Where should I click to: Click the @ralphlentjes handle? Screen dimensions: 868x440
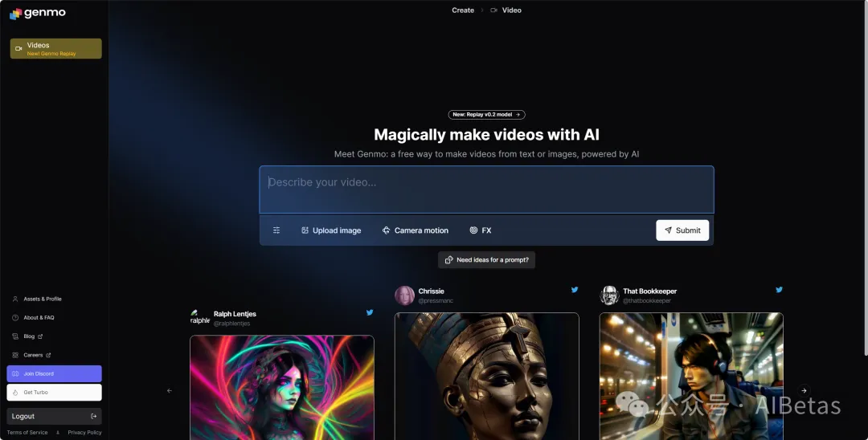coord(232,324)
